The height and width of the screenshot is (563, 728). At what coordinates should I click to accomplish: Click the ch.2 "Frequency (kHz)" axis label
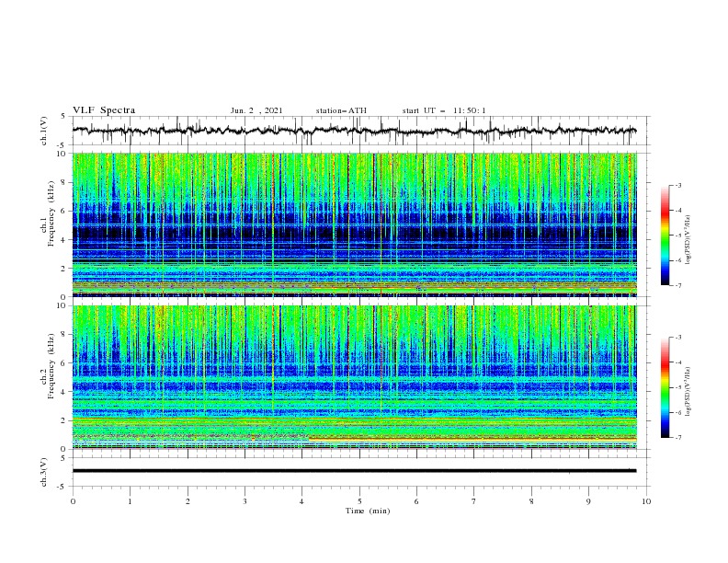51,364
